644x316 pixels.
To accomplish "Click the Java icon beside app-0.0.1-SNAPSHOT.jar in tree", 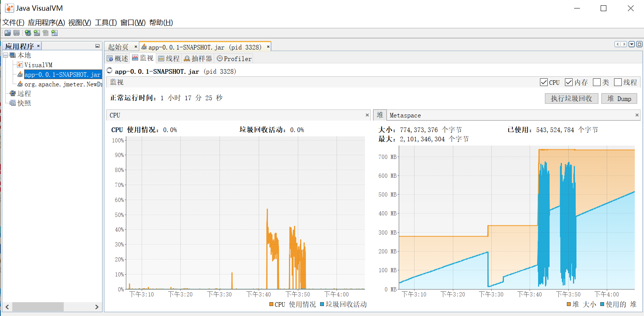I will (x=20, y=74).
